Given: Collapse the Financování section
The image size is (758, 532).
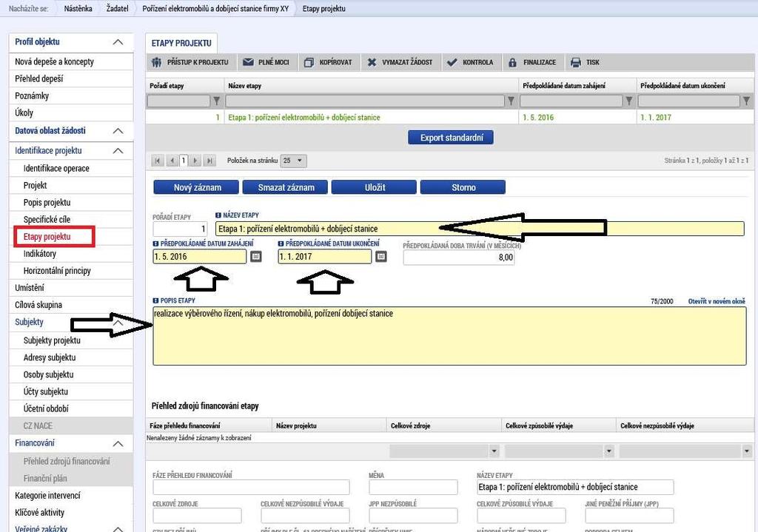Looking at the screenshot, I should (x=118, y=443).
